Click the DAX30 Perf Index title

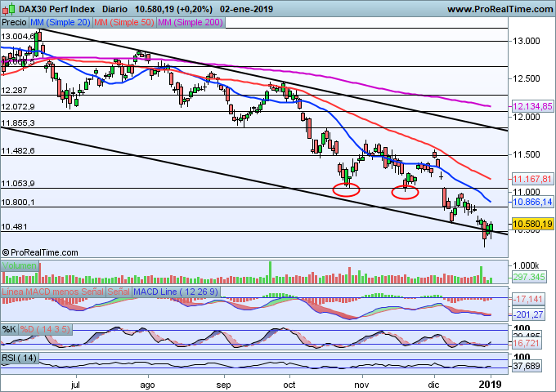click(56, 9)
